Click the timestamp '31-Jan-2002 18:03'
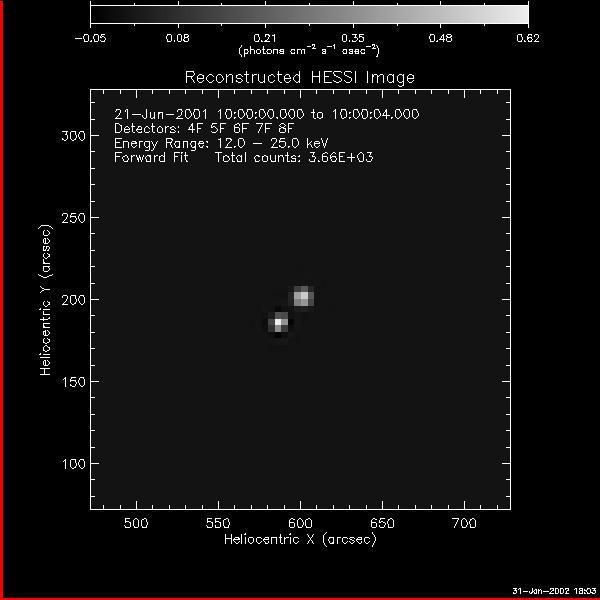This screenshot has height=600, width=600. pos(554,591)
